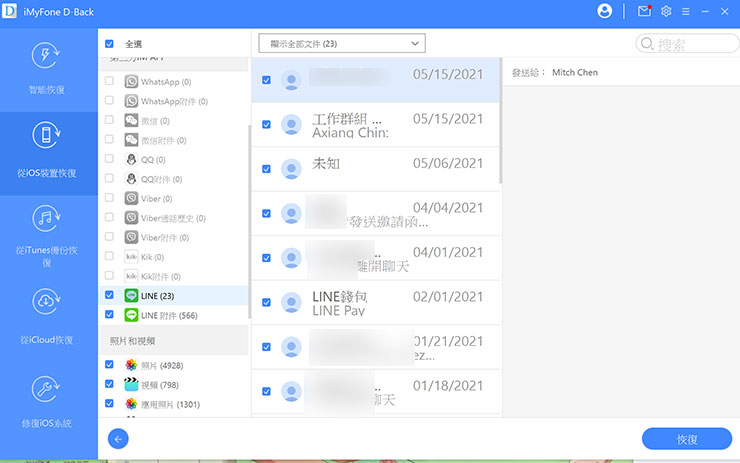Click the 照片 (4928) flower icon
The image size is (740, 463).
131,365
